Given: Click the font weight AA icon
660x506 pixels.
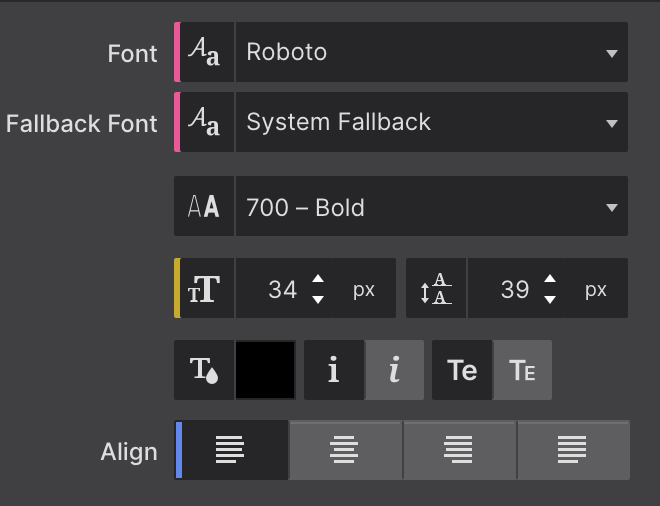Looking at the screenshot, I should [204, 206].
